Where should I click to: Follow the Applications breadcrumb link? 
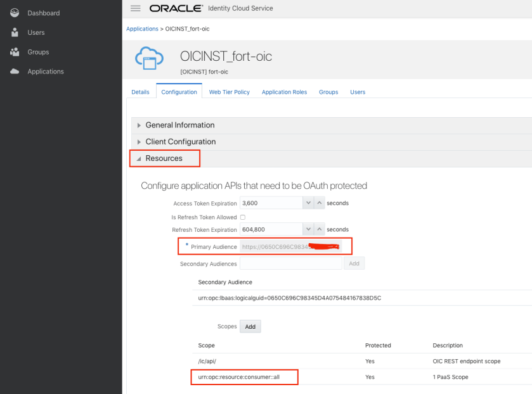tap(142, 29)
